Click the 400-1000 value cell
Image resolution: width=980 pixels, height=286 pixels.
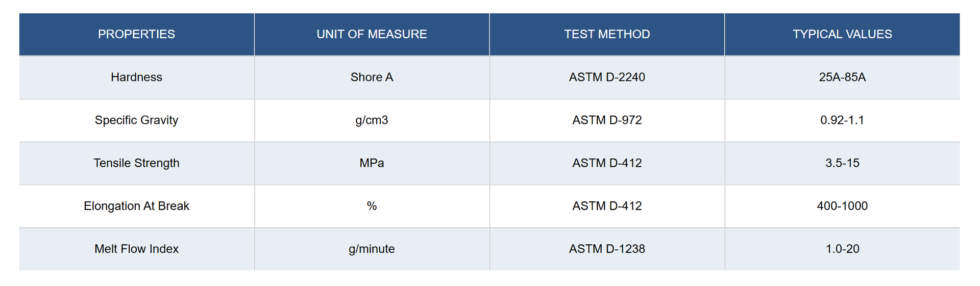(842, 206)
